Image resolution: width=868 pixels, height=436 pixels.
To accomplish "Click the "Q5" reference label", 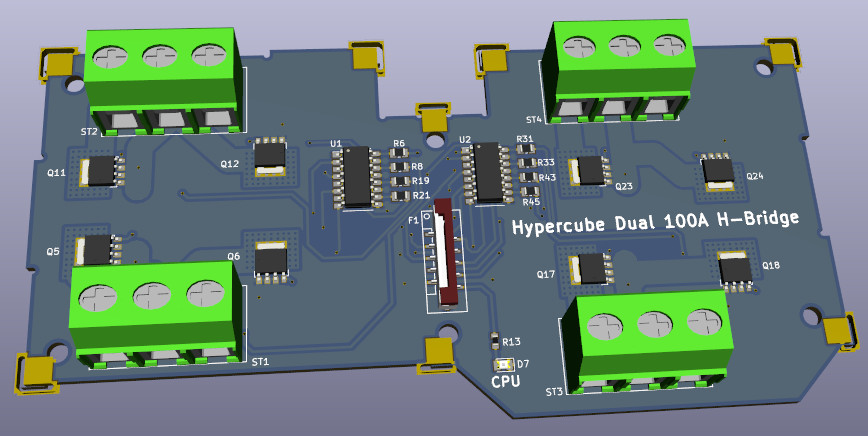I will coord(53,252).
